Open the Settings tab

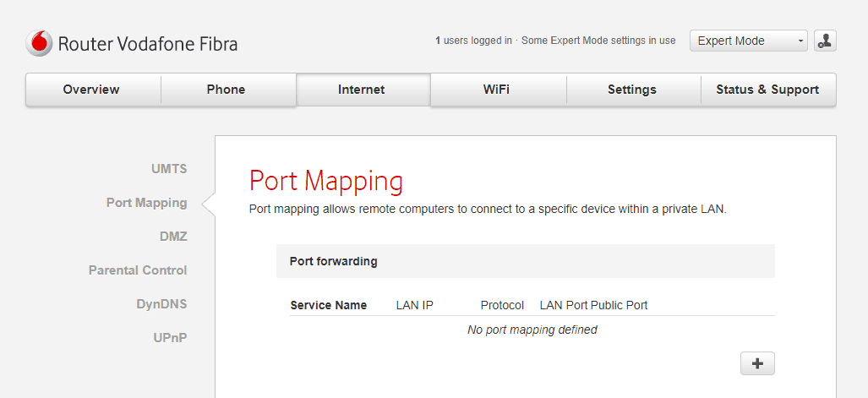634,90
